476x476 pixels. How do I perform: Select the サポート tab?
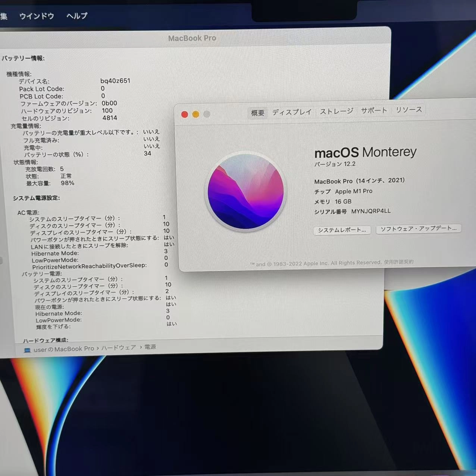coord(373,110)
